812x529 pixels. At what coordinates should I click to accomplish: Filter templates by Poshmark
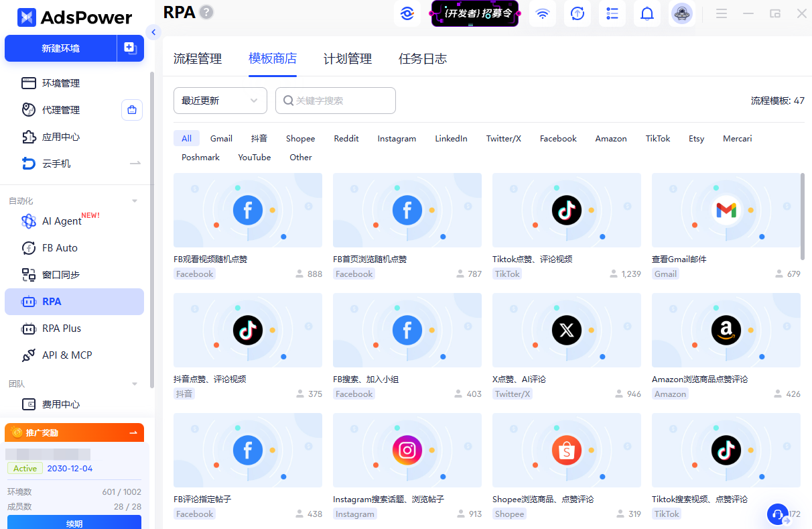click(x=200, y=157)
